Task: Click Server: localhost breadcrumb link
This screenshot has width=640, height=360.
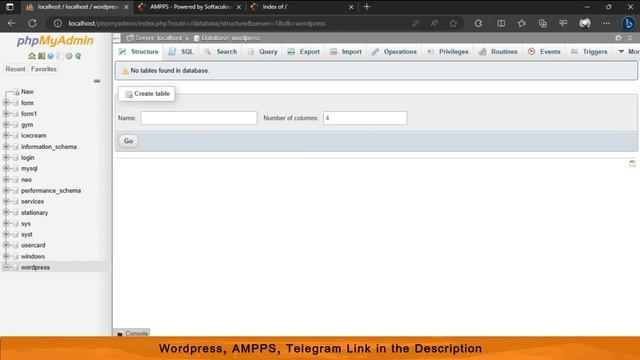Action: pos(158,38)
